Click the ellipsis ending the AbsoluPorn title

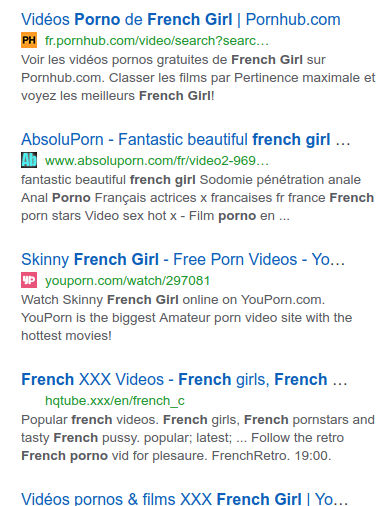343,140
